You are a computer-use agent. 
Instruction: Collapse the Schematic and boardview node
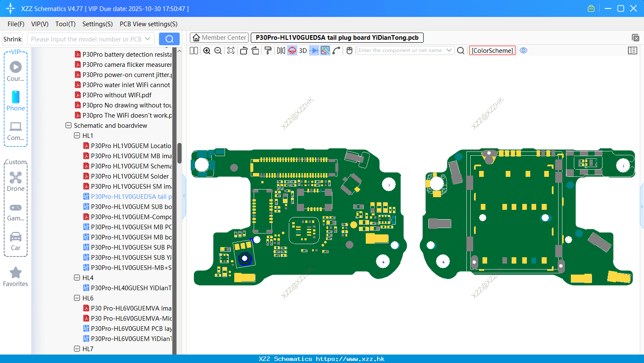[69, 126]
